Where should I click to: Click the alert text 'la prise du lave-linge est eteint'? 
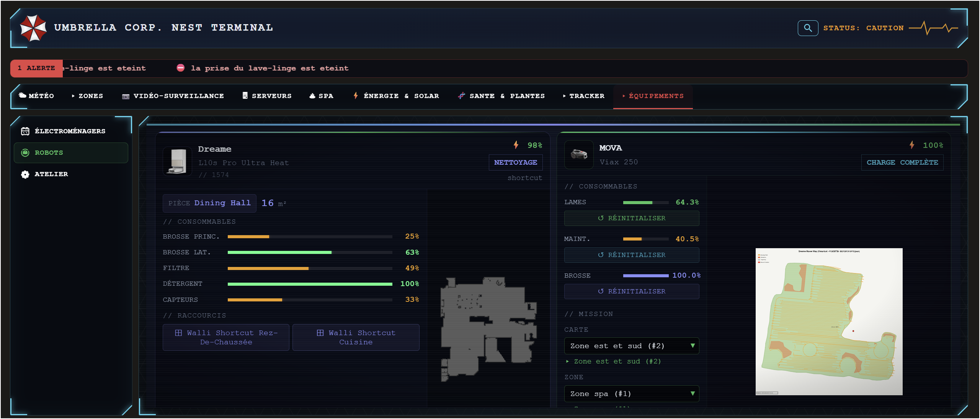click(x=269, y=68)
